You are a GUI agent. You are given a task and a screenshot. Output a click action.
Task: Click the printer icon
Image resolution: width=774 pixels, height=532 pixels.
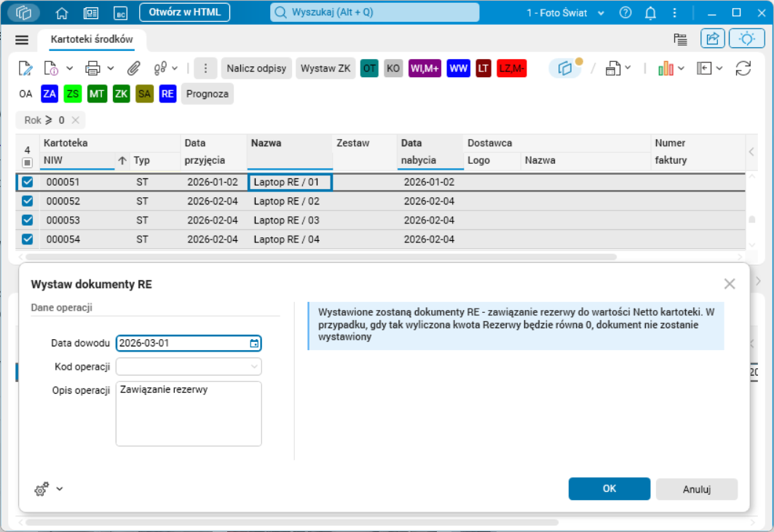coord(92,68)
